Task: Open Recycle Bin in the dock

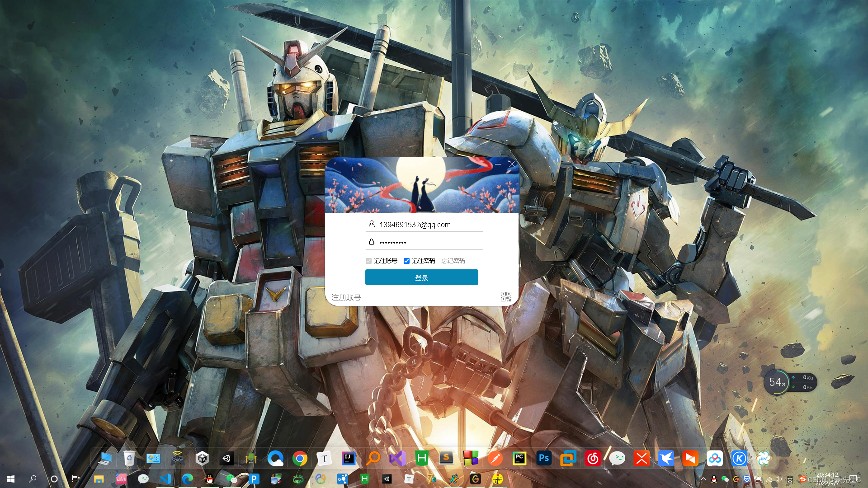Action: [129, 459]
